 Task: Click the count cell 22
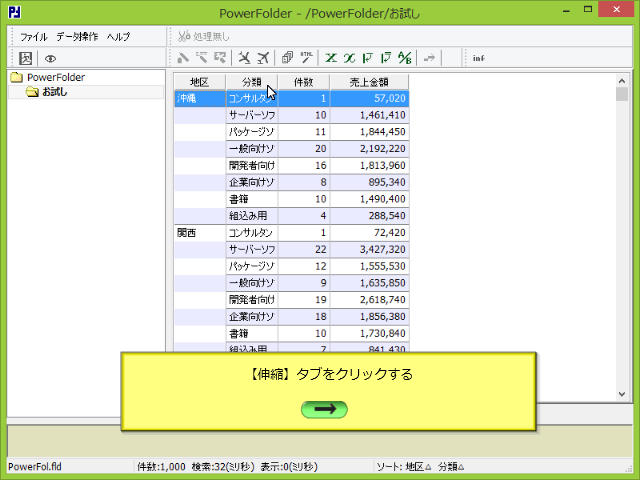(x=304, y=249)
